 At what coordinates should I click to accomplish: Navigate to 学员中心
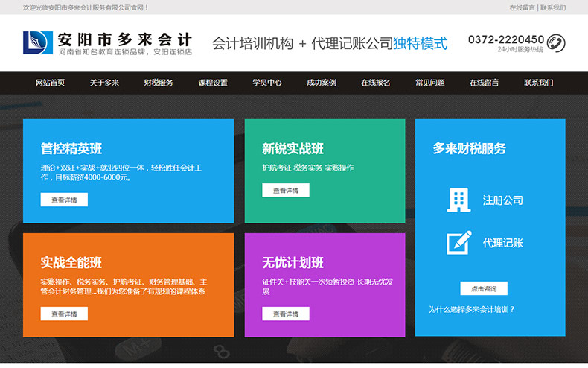click(x=267, y=83)
